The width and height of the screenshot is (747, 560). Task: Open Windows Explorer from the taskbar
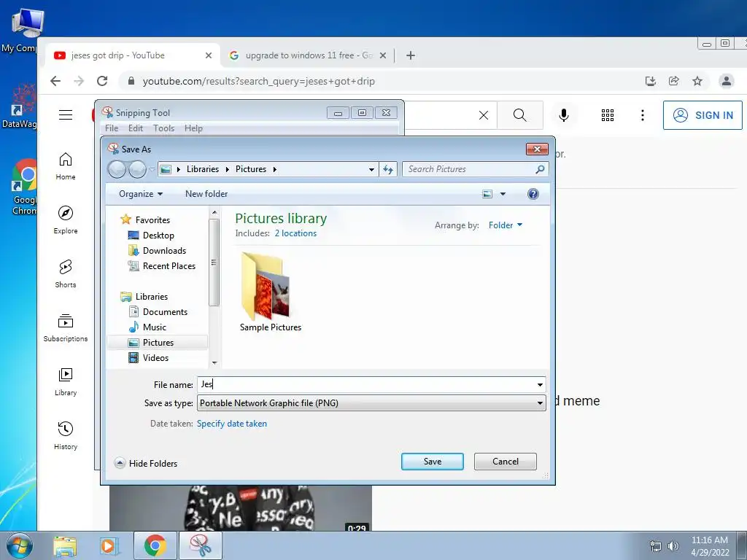pyautogui.click(x=65, y=545)
